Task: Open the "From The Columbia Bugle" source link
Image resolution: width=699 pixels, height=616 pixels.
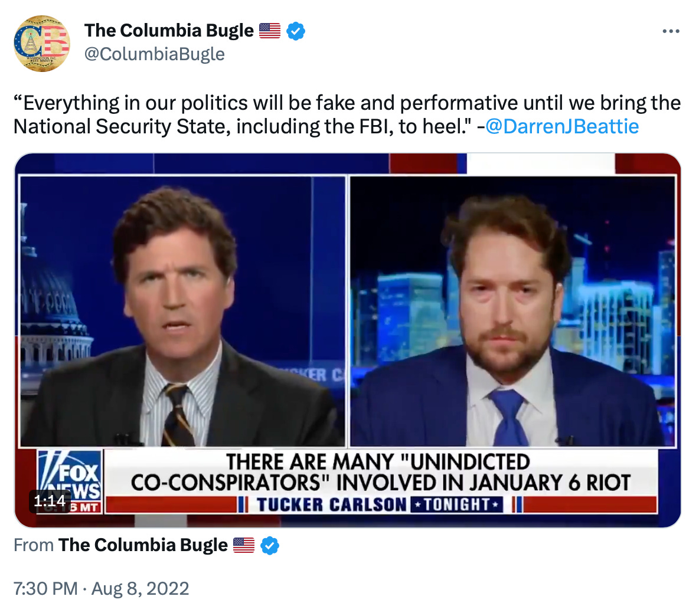Action: pyautogui.click(x=146, y=545)
